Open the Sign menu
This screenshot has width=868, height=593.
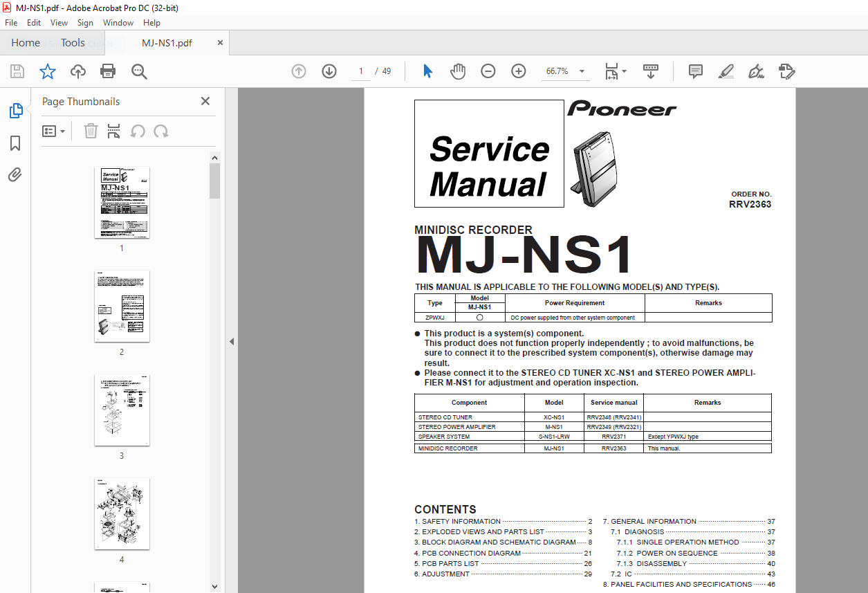tap(85, 23)
